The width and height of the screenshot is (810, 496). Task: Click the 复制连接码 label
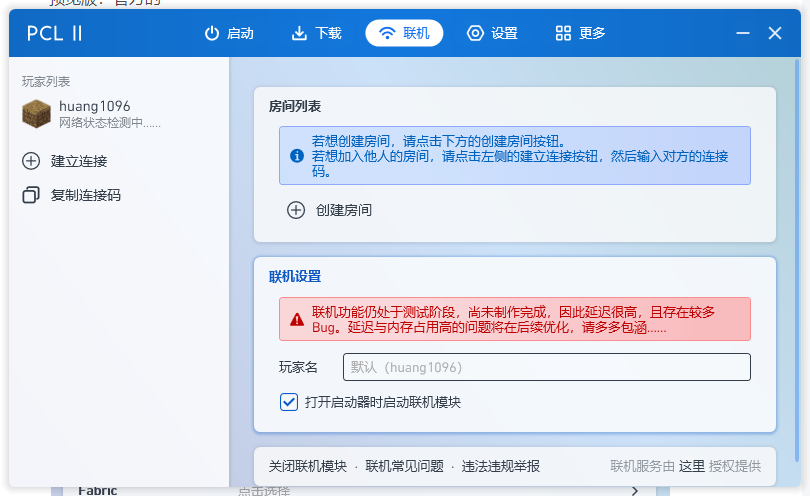point(86,195)
